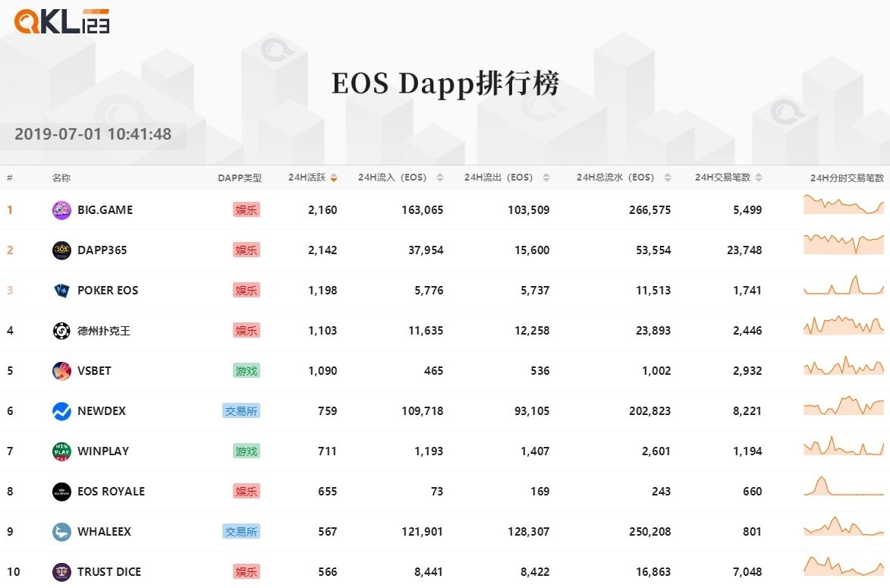
Task: Select TRUST DICE transaction count 7,048
Action: (747, 572)
